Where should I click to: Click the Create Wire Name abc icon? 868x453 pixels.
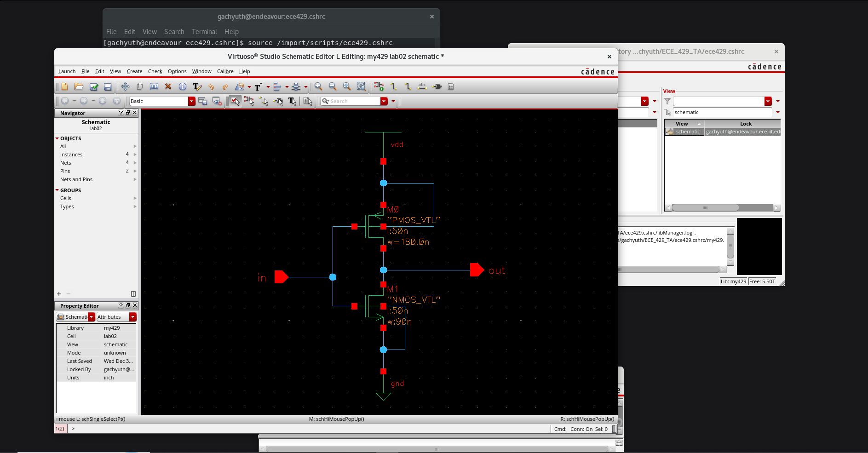click(422, 86)
